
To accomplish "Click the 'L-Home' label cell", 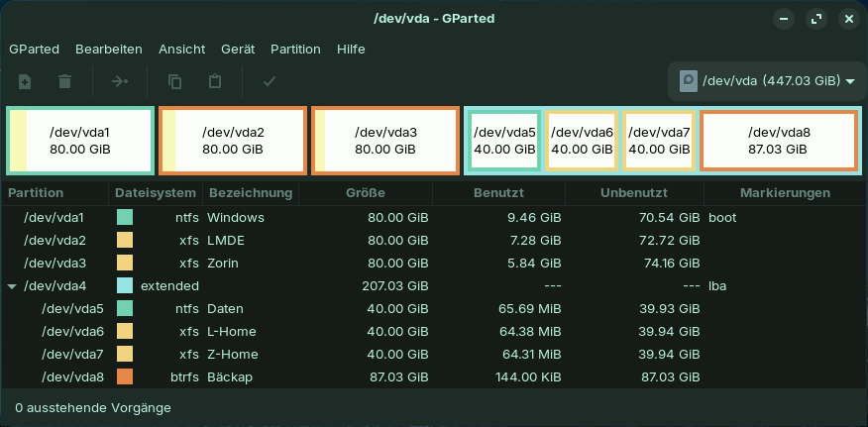I will click(x=232, y=331).
